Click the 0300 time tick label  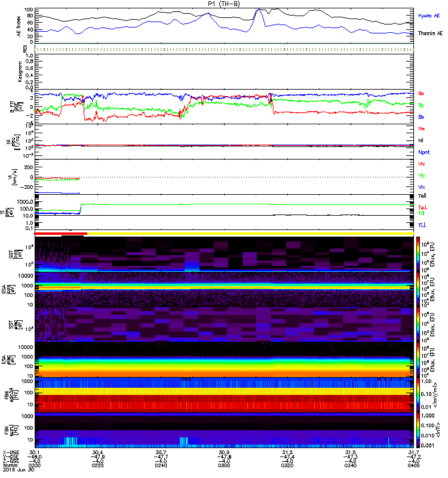point(224,465)
